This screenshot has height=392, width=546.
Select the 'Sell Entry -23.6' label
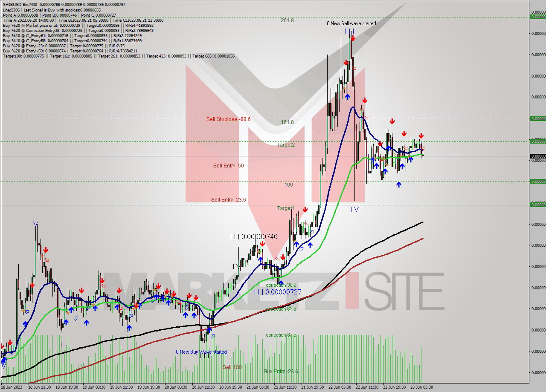coord(229,200)
